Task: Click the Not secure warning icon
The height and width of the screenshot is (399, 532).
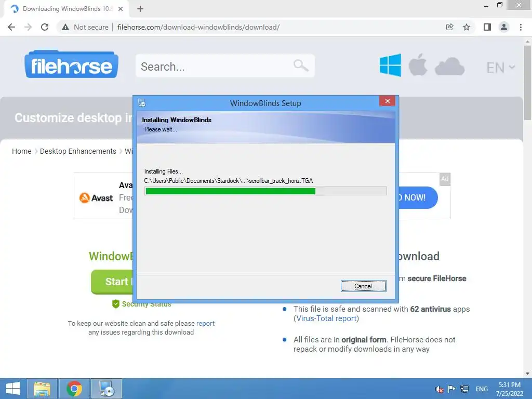Action: point(65,27)
